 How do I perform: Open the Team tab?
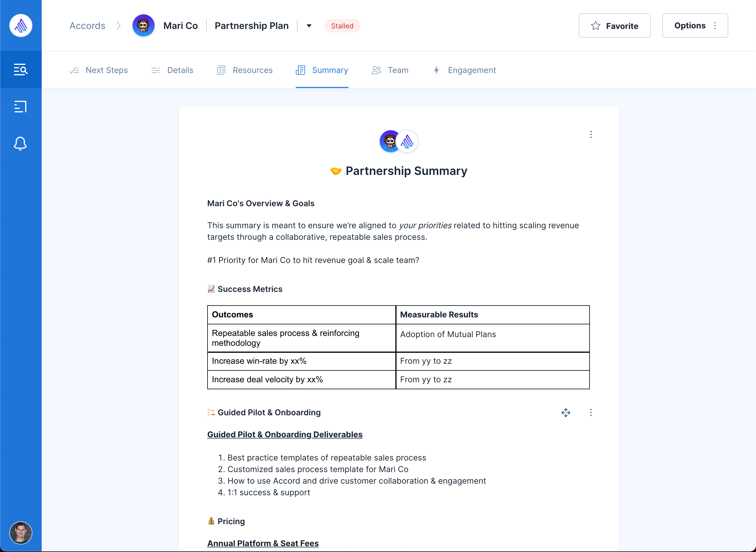pyautogui.click(x=390, y=70)
